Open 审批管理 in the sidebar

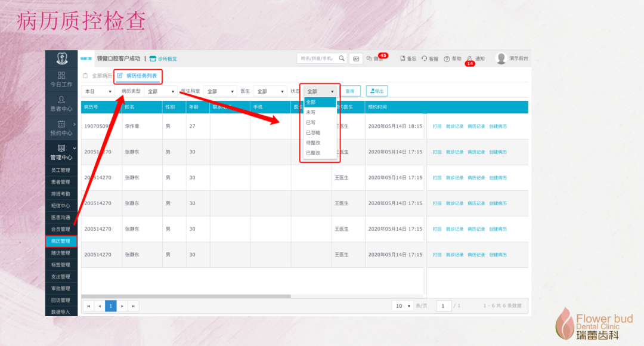click(61, 289)
